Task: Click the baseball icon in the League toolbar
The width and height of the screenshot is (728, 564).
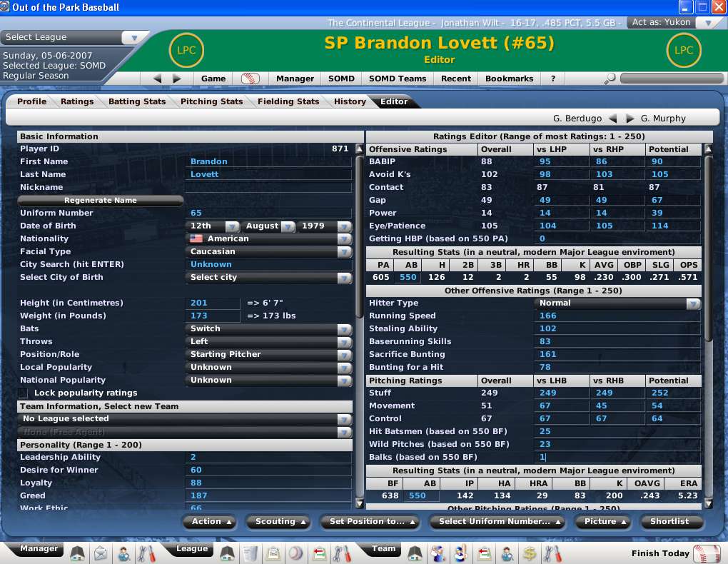Action: click(295, 553)
